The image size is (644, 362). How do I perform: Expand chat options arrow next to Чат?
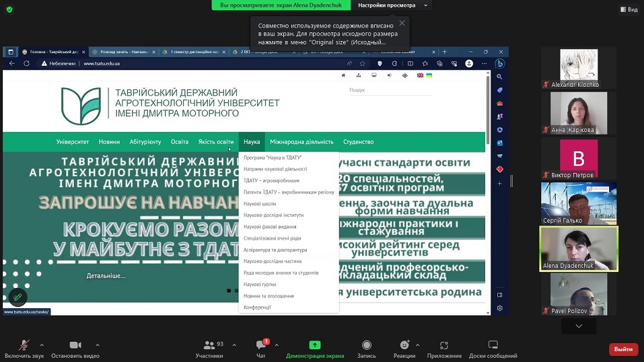click(277, 345)
